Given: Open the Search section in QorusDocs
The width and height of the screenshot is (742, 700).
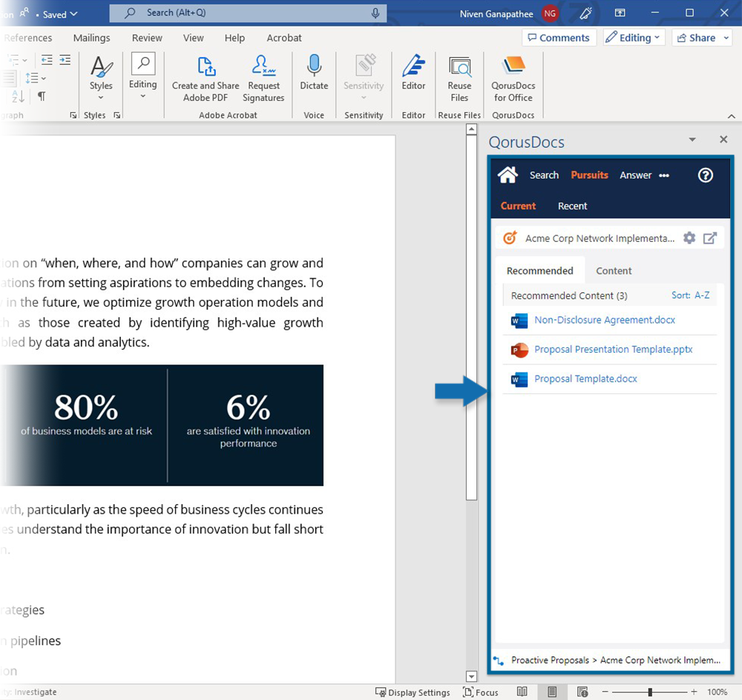Looking at the screenshot, I should point(544,175).
